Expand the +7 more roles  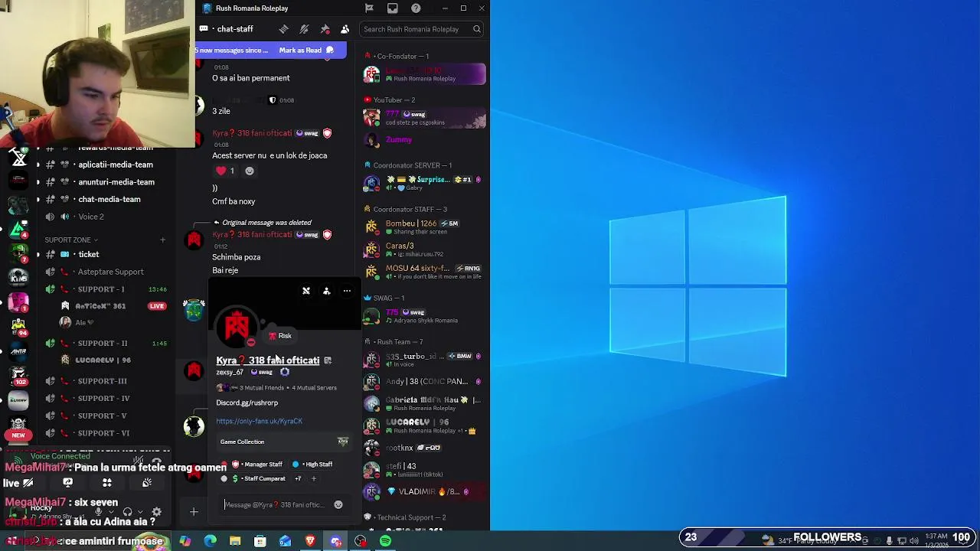[x=298, y=479]
